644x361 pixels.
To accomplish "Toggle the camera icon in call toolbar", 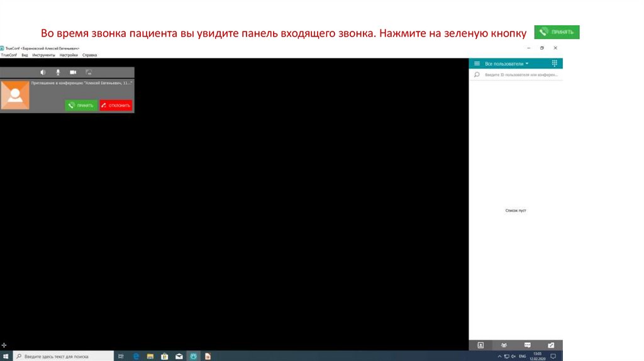I will [73, 72].
